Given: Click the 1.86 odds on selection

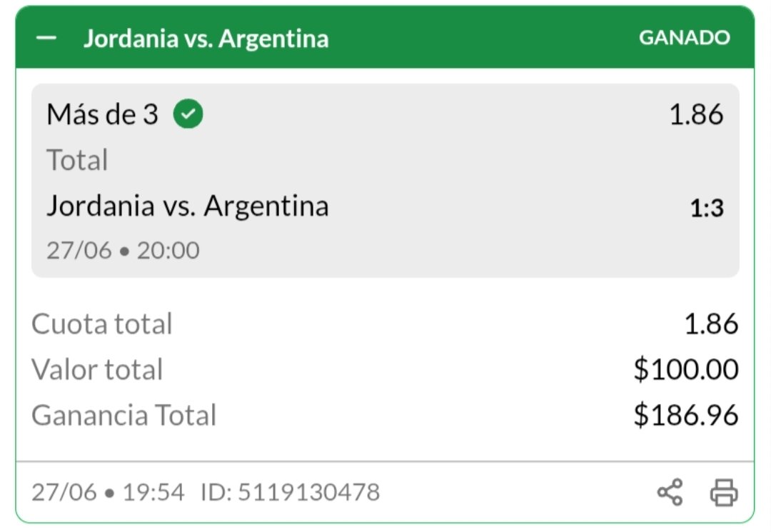Looking at the screenshot, I should tap(696, 114).
